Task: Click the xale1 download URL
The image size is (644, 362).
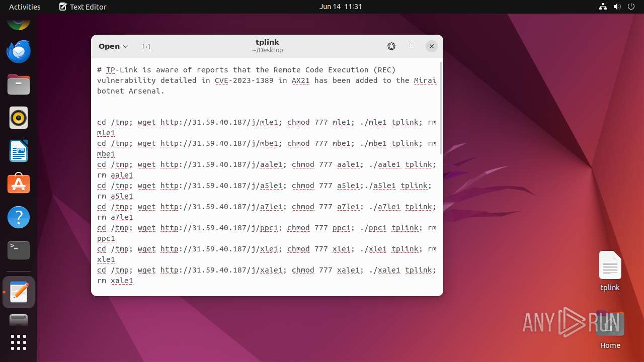Action: coord(221,270)
